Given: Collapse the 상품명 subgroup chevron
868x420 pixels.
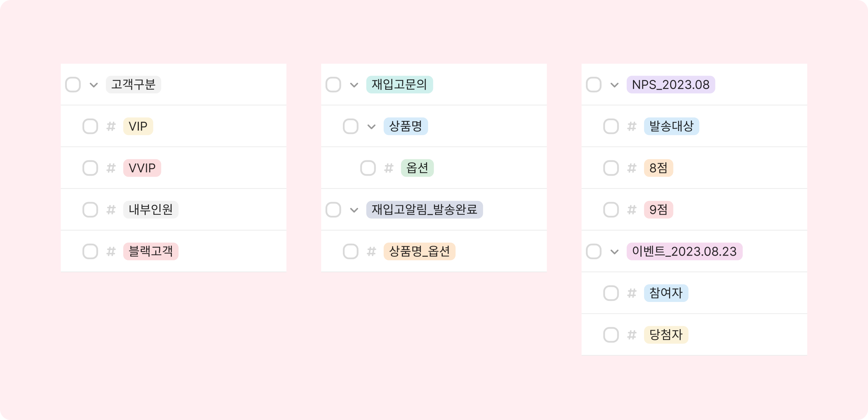Looking at the screenshot, I should pos(371,127).
